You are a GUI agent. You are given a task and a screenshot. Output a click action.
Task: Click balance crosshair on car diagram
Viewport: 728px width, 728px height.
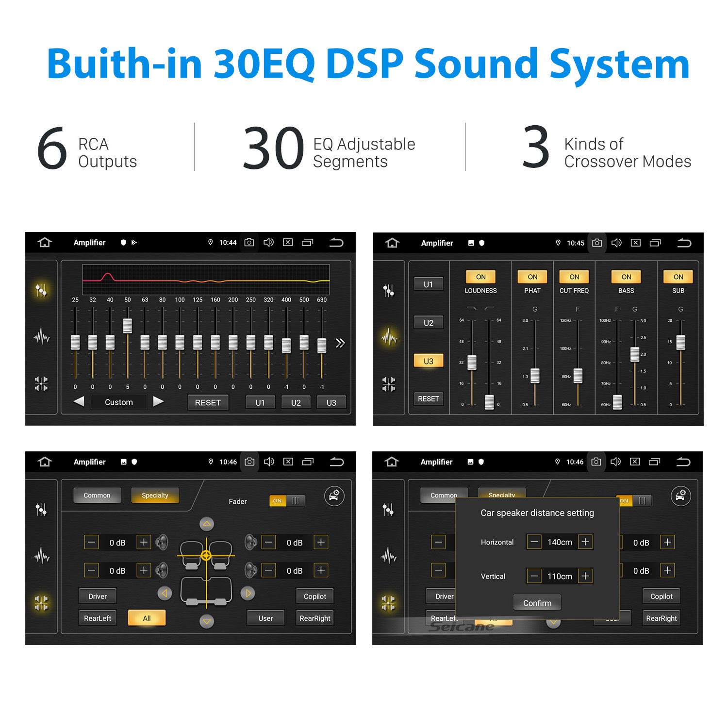point(206,555)
